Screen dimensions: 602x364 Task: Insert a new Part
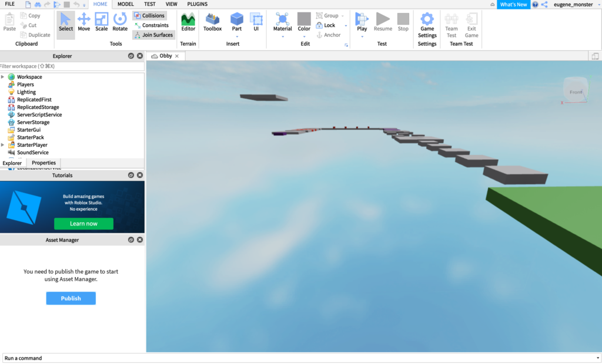click(236, 22)
